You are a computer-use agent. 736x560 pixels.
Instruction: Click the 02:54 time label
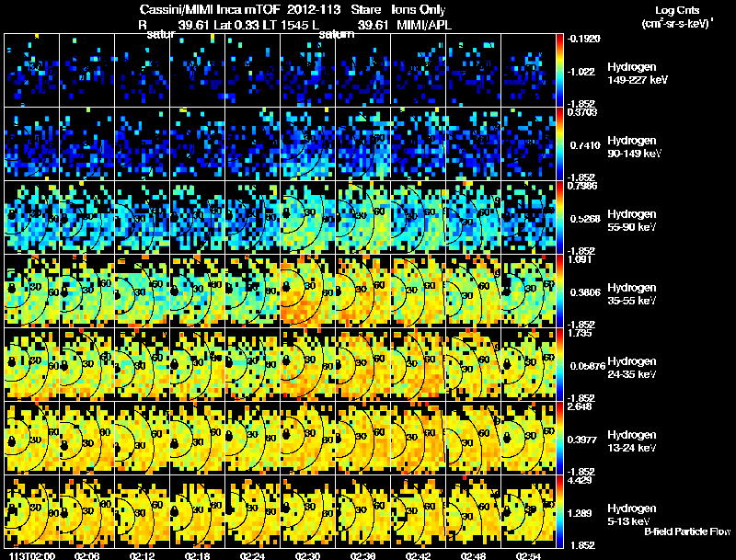tap(528, 555)
